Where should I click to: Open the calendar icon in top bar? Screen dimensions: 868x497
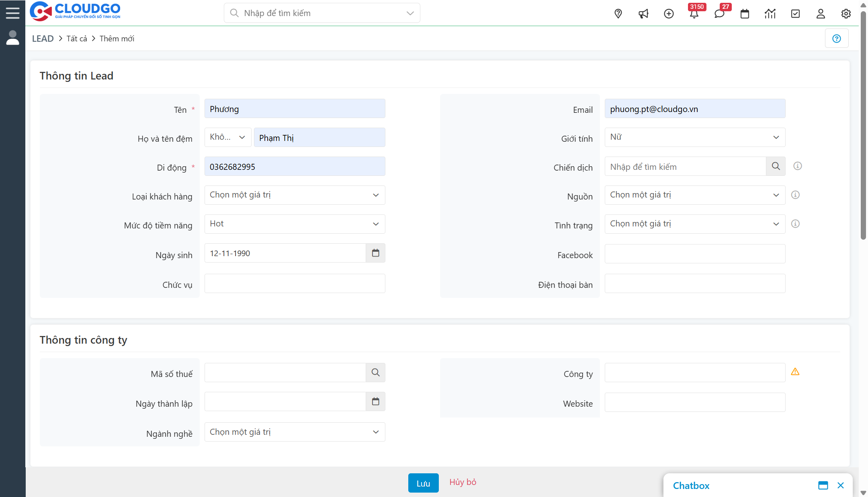point(745,14)
